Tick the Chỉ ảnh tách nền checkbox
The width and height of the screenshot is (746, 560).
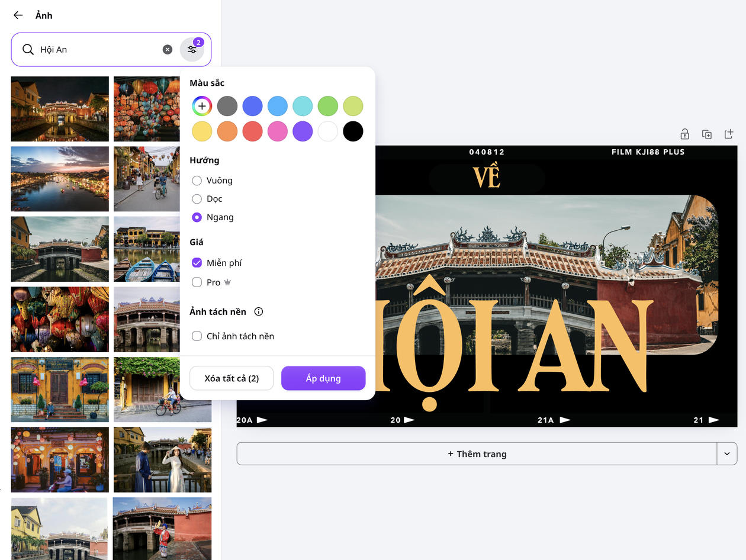tap(197, 336)
